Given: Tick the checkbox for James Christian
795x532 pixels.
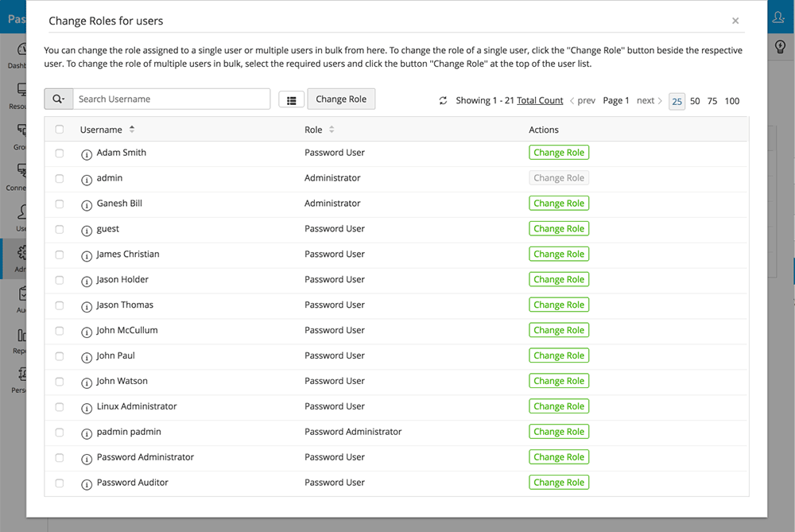Looking at the screenshot, I should [60, 254].
